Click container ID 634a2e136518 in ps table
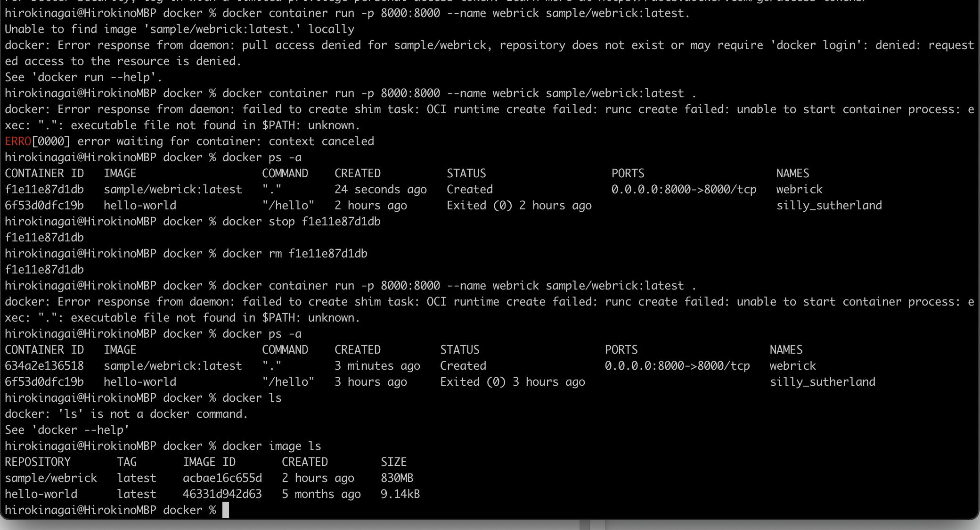980x530 pixels. (44, 366)
